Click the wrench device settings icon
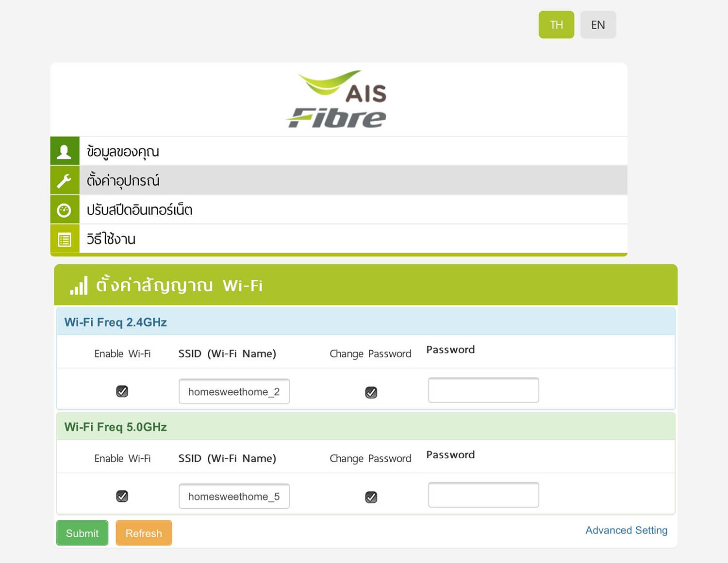This screenshot has width=728, height=563. click(65, 180)
